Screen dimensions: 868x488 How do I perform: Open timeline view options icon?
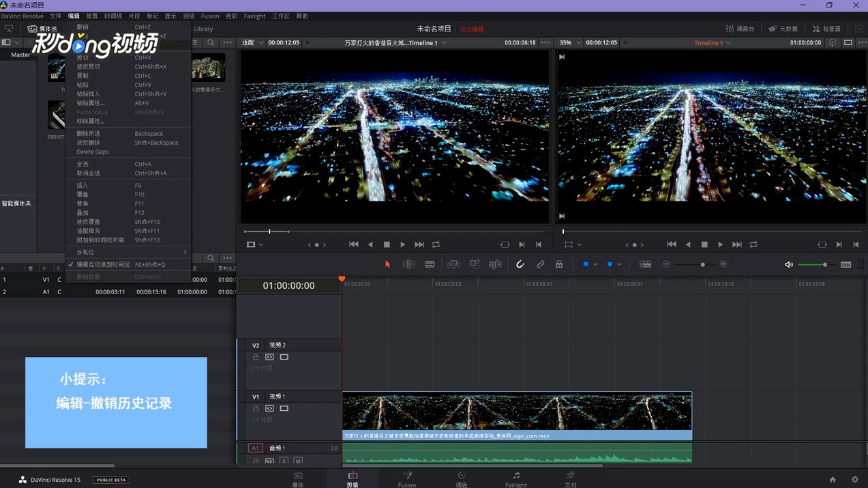point(645,264)
